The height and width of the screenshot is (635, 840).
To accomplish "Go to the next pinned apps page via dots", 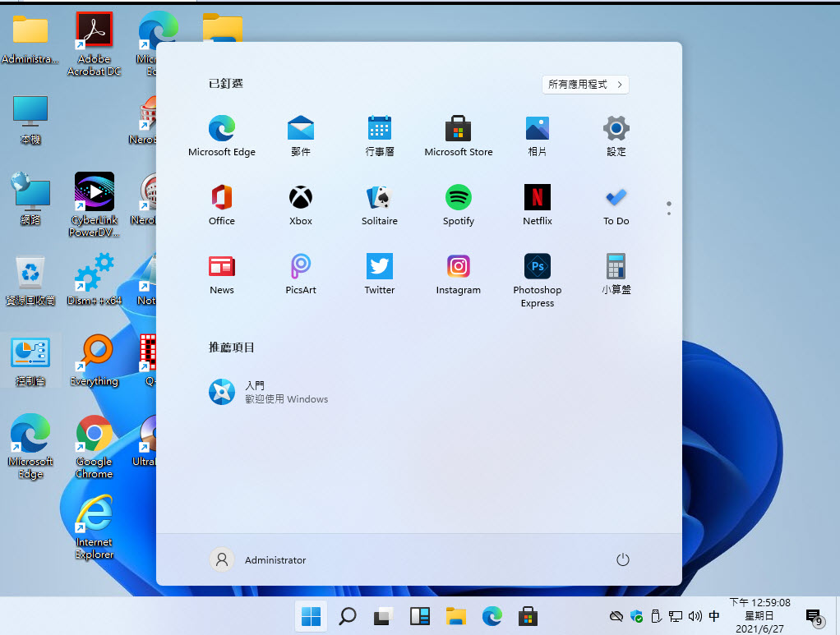I will [x=668, y=214].
